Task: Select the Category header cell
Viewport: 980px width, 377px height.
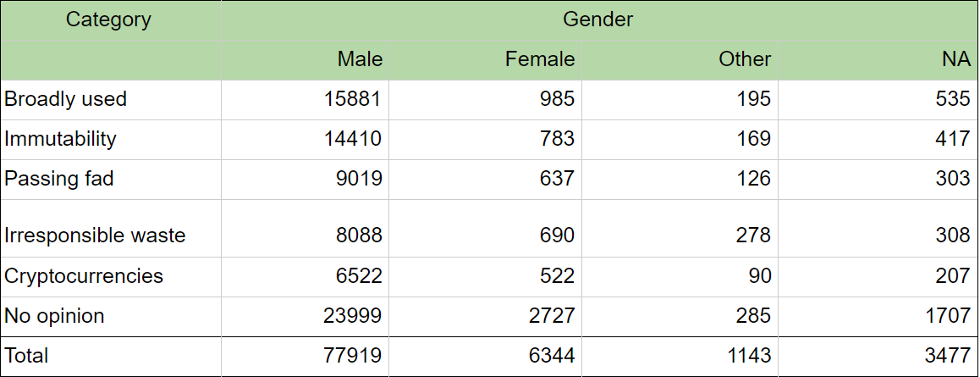Action: pos(111,20)
